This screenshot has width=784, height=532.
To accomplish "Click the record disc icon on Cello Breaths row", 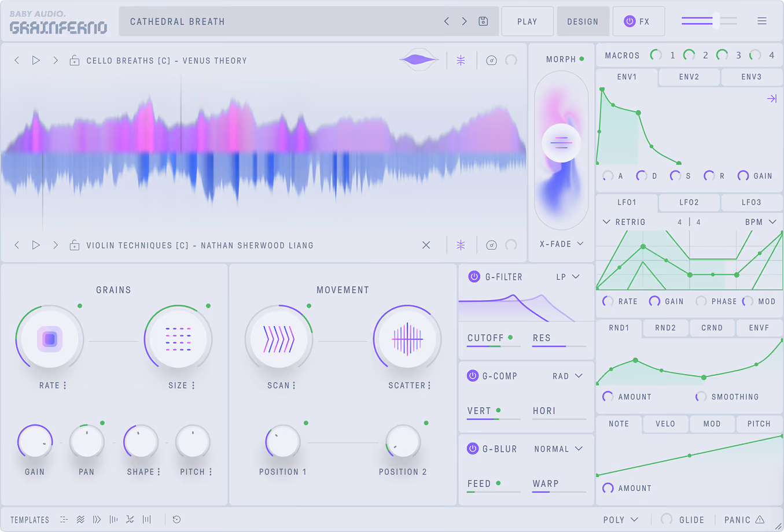I will coord(491,60).
